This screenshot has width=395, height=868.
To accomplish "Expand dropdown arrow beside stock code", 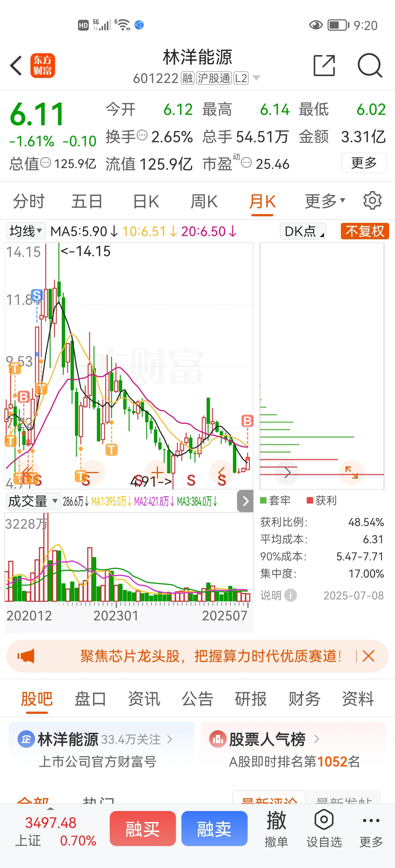I will pos(256,78).
